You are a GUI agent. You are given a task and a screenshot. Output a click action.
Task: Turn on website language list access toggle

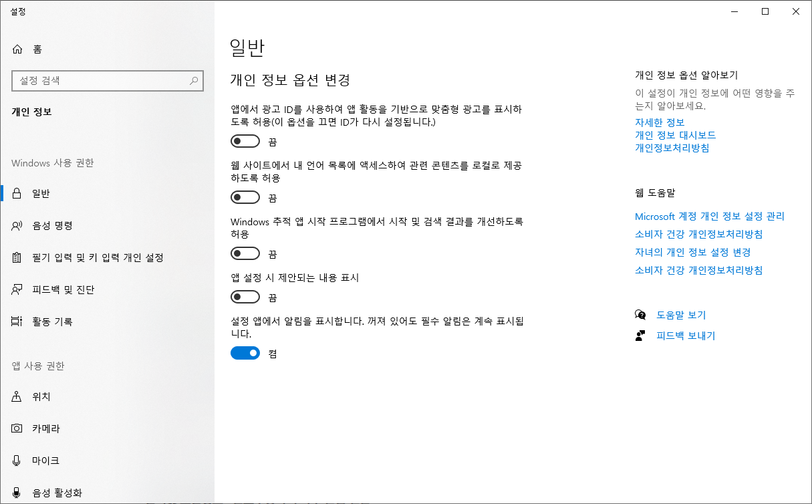[245, 197]
